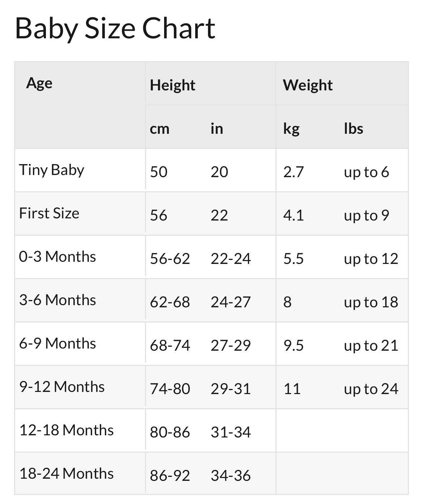This screenshot has width=423, height=504.
Task: Select the cm subheader
Action: point(159,129)
